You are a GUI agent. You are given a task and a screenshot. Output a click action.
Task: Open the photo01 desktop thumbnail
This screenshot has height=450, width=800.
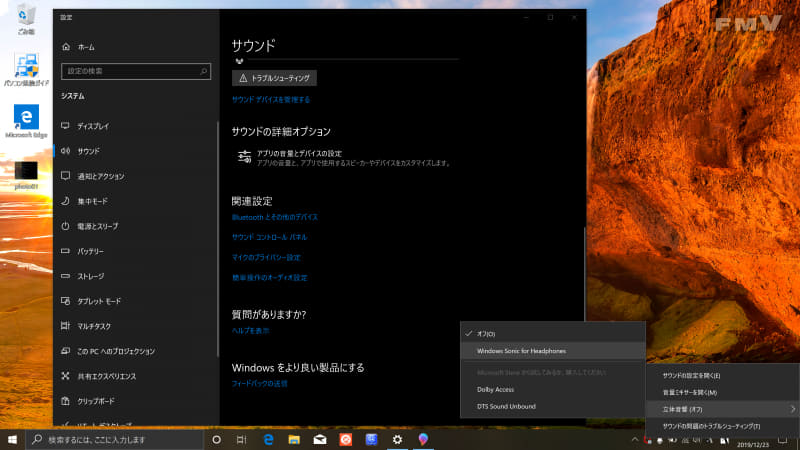point(26,175)
